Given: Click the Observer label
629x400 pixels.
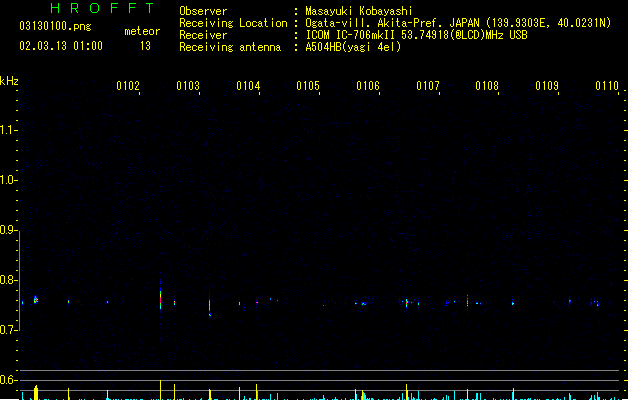Looking at the screenshot, I should tap(203, 11).
